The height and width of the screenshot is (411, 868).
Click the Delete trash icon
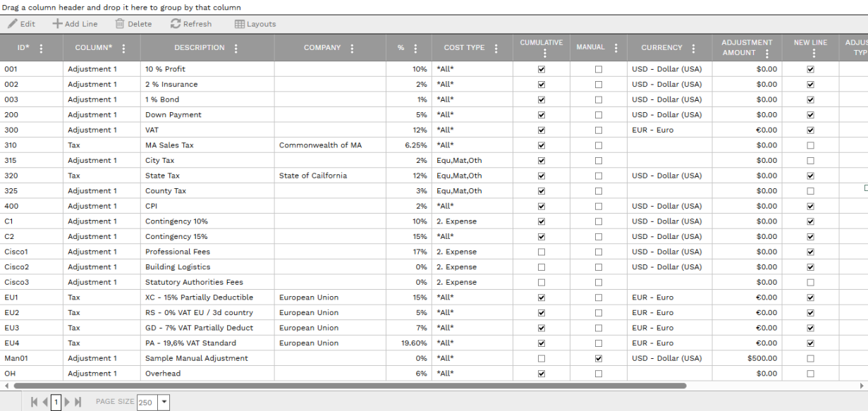pyautogui.click(x=120, y=24)
